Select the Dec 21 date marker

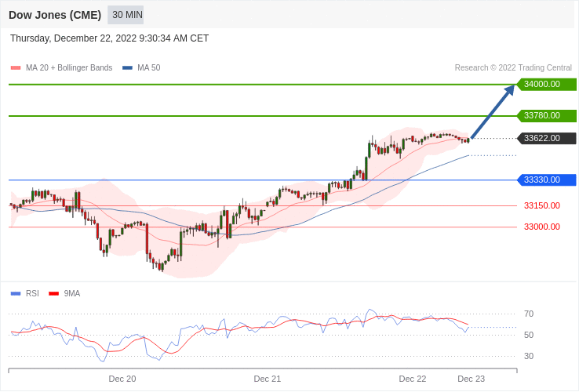point(268,379)
